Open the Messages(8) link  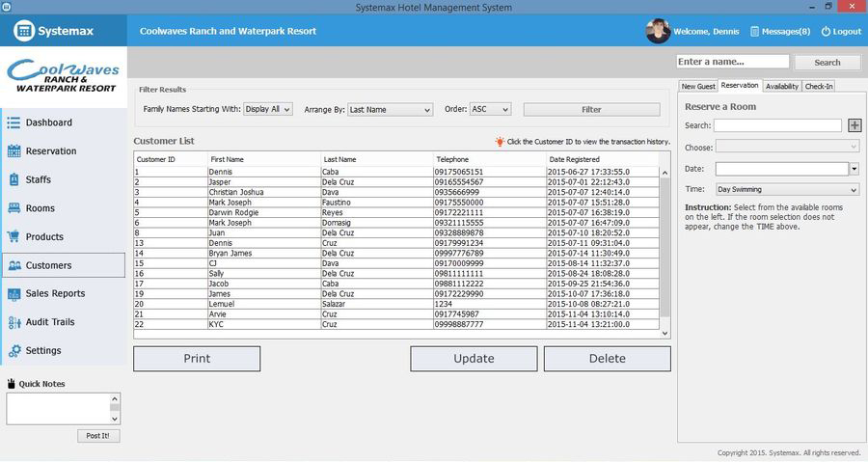pos(779,32)
